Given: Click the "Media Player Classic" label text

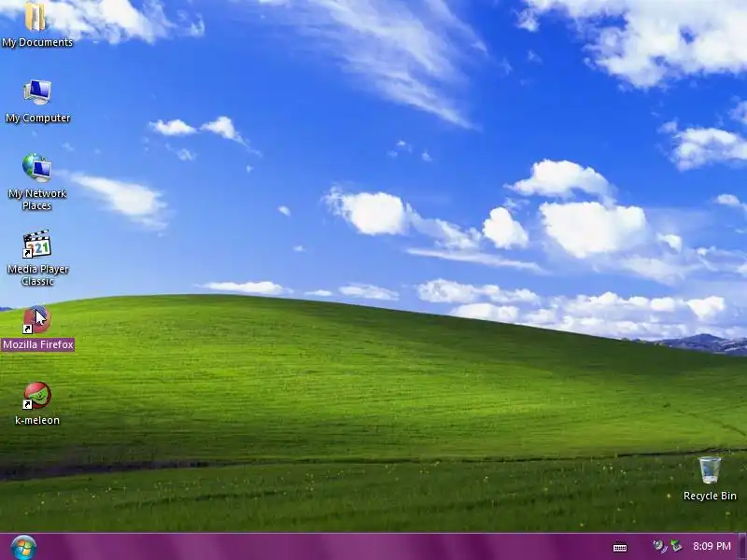Looking at the screenshot, I should coord(38,275).
